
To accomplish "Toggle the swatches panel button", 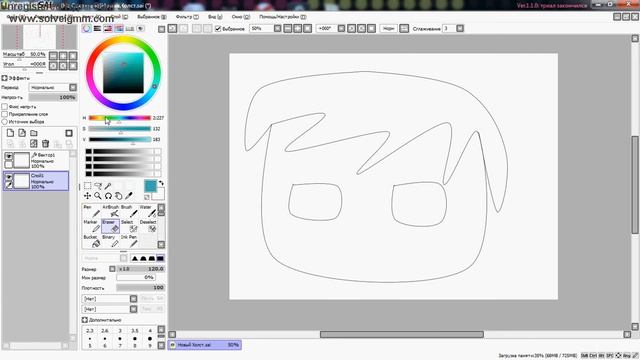I will click(129, 29).
